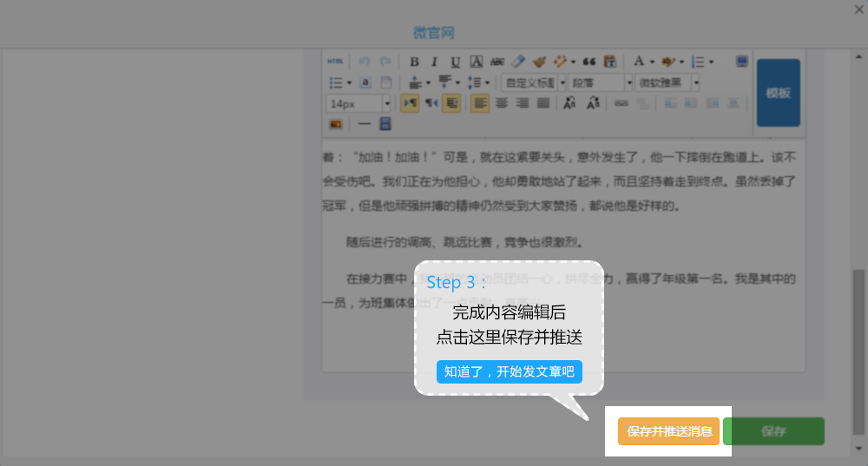Insert a horizontal line
The width and height of the screenshot is (868, 466).
(365, 124)
